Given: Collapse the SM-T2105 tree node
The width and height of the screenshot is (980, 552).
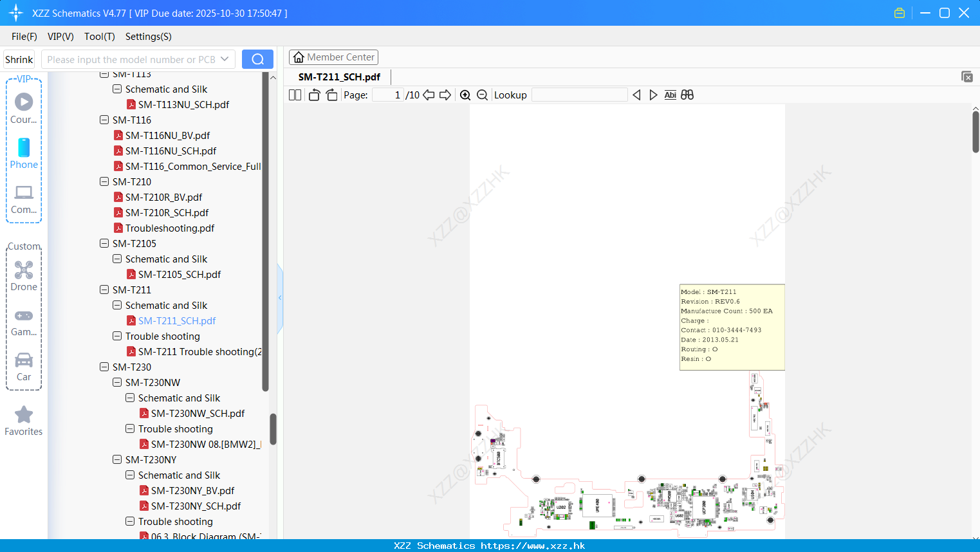Looking at the screenshot, I should tap(104, 243).
